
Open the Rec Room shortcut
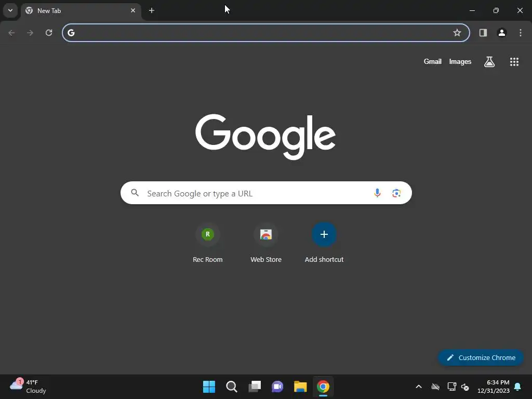coord(208,242)
